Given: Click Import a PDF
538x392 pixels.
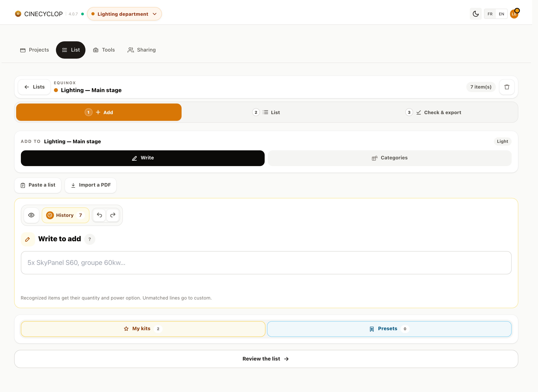Looking at the screenshot, I should tap(91, 185).
